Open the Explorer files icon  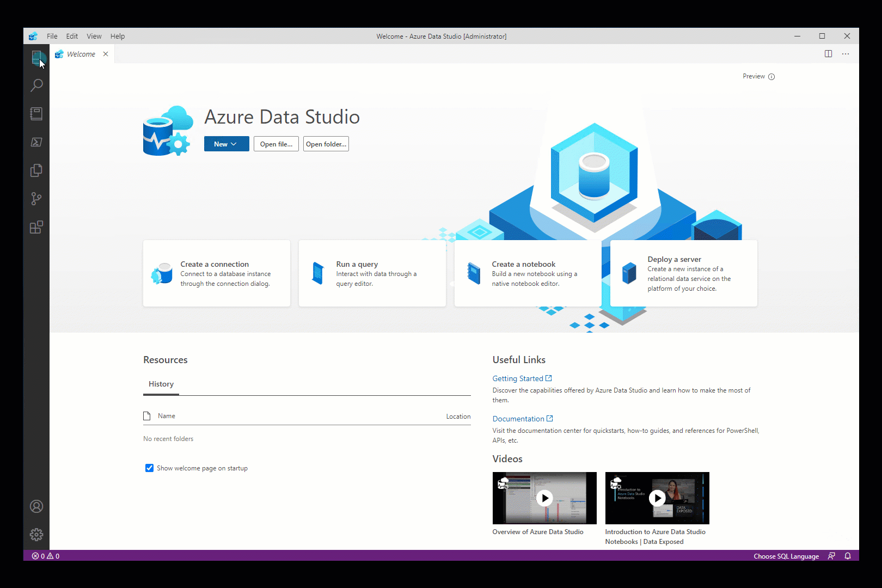coord(36,170)
